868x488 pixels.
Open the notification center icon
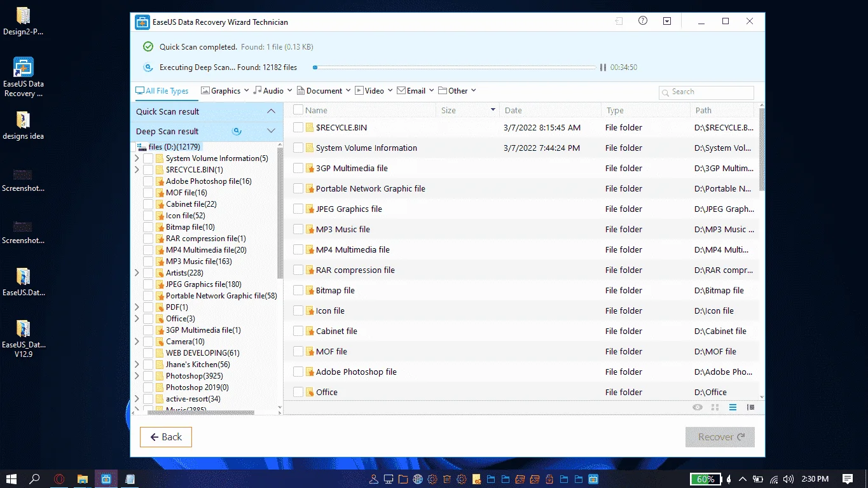pos(848,479)
